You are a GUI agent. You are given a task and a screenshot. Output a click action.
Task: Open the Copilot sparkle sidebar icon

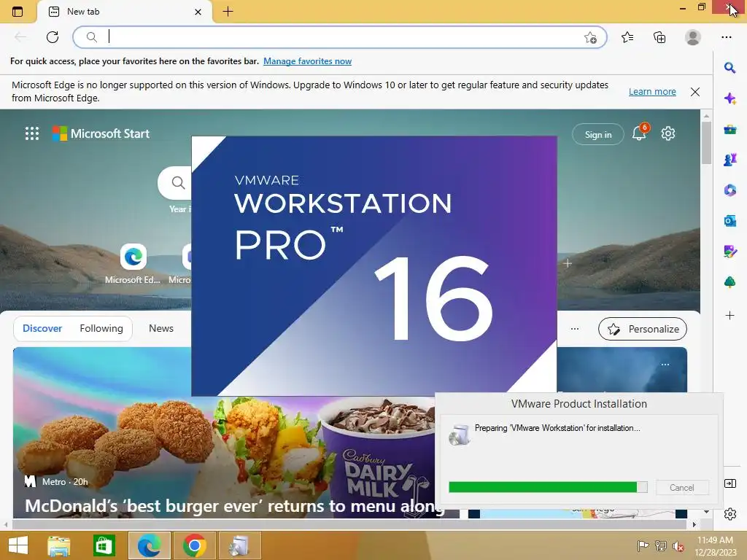click(x=729, y=98)
